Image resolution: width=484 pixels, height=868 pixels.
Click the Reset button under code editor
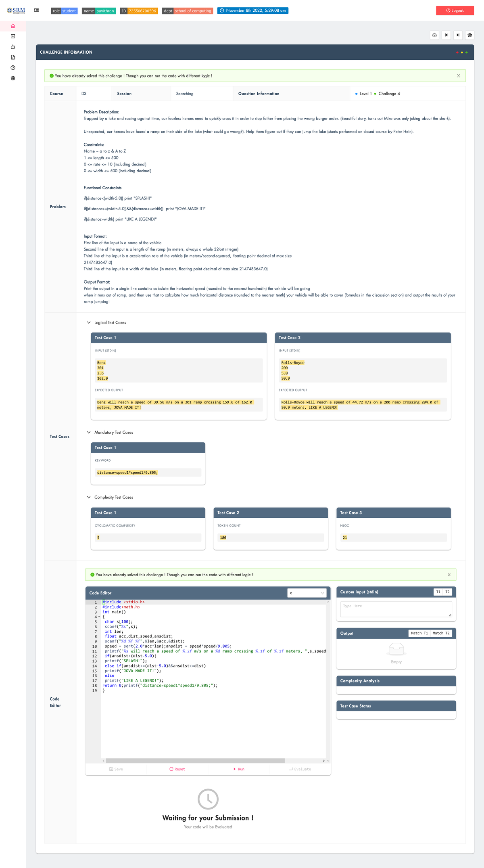[x=177, y=769]
